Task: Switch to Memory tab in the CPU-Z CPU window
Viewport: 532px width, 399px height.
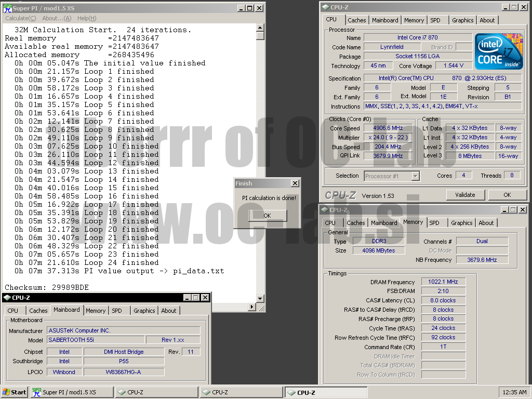Action: pos(414,20)
